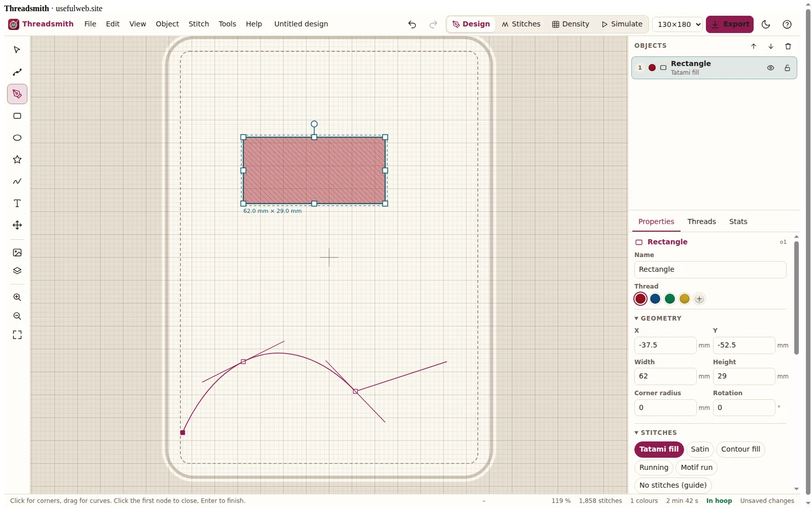Screen dimensions: 812x508
Task: Switch to the Stats tab
Action: click(738, 221)
